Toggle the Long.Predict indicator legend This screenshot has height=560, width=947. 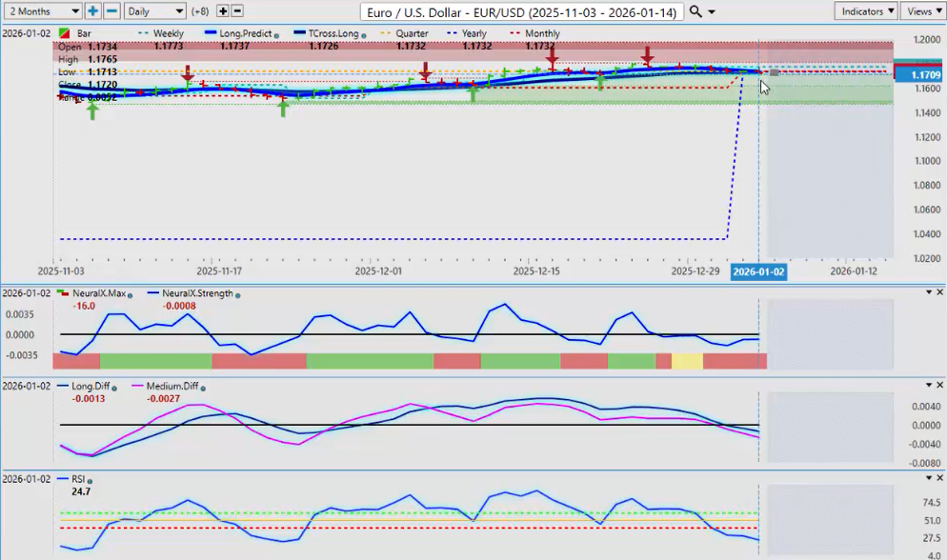pyautogui.click(x=240, y=33)
